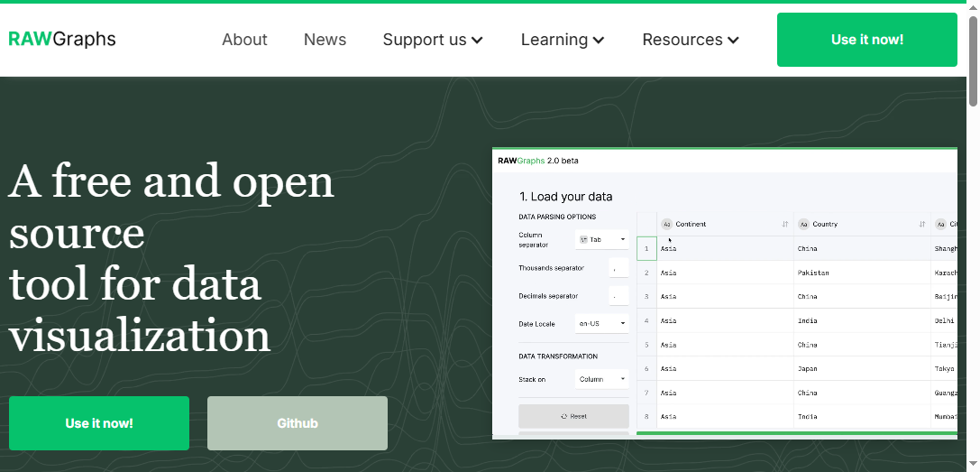Image resolution: width=980 pixels, height=472 pixels.
Task: Click the Aa data type icon beside Country
Action: pos(803,225)
